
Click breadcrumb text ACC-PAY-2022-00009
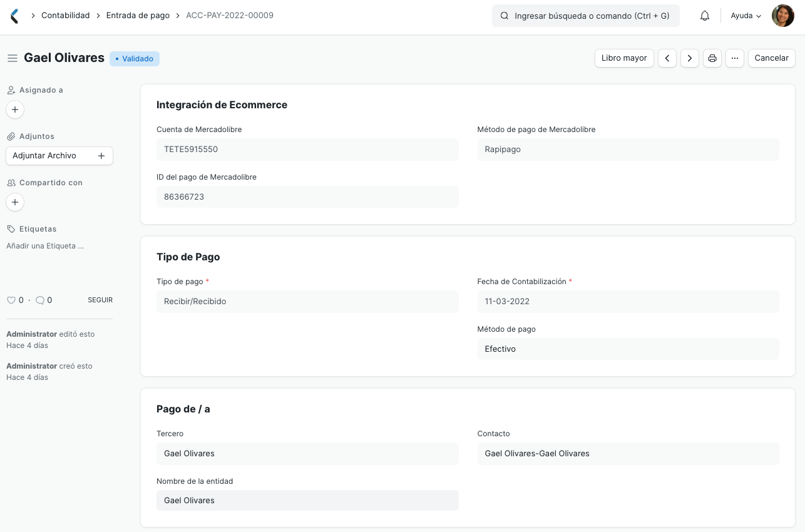(230, 16)
